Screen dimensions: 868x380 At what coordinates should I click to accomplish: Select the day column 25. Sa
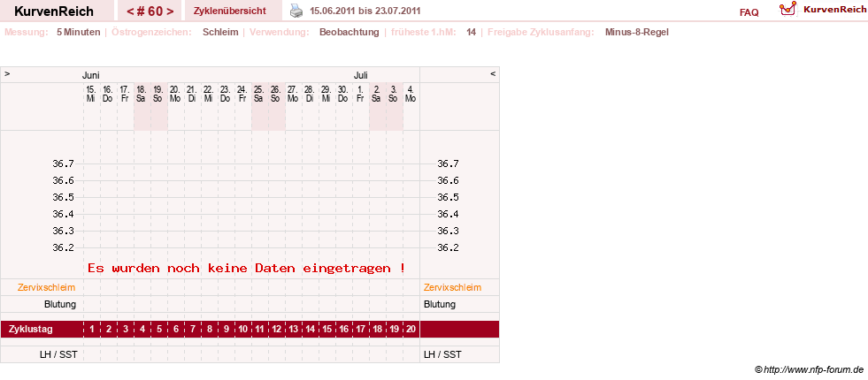(x=258, y=94)
